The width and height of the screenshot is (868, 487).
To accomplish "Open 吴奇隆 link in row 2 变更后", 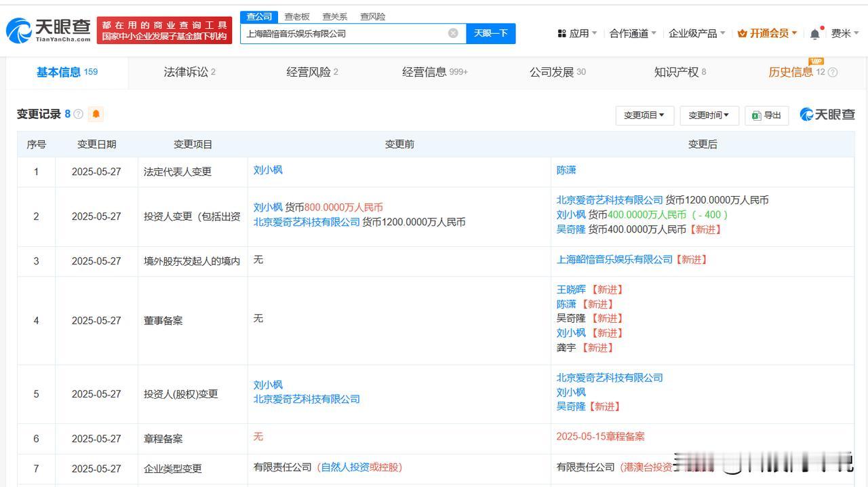I will [571, 229].
